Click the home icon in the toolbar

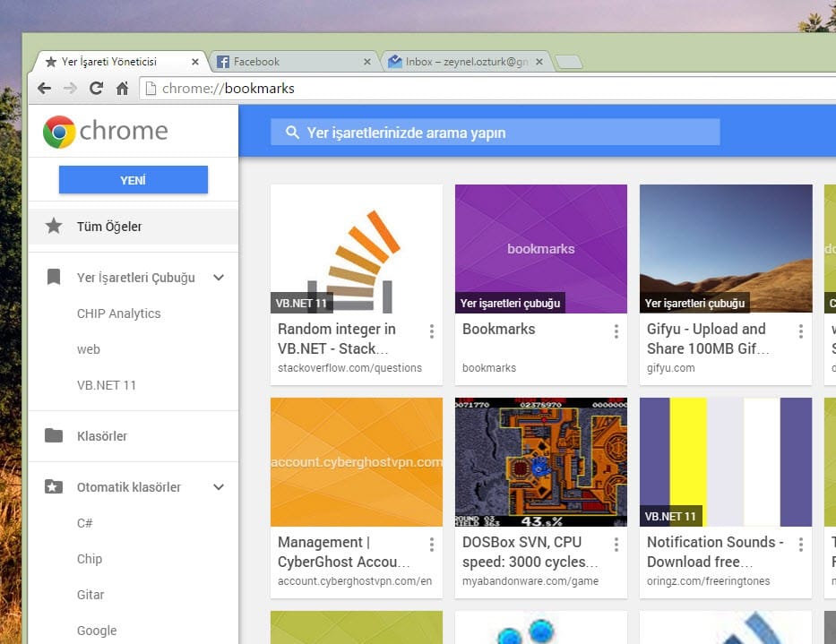[122, 89]
